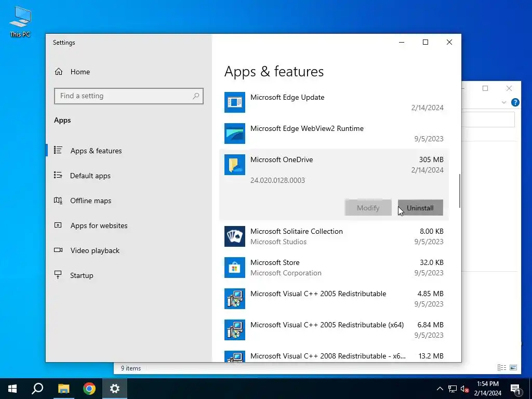Select the Microsoft Edge Update entry name

(287, 97)
